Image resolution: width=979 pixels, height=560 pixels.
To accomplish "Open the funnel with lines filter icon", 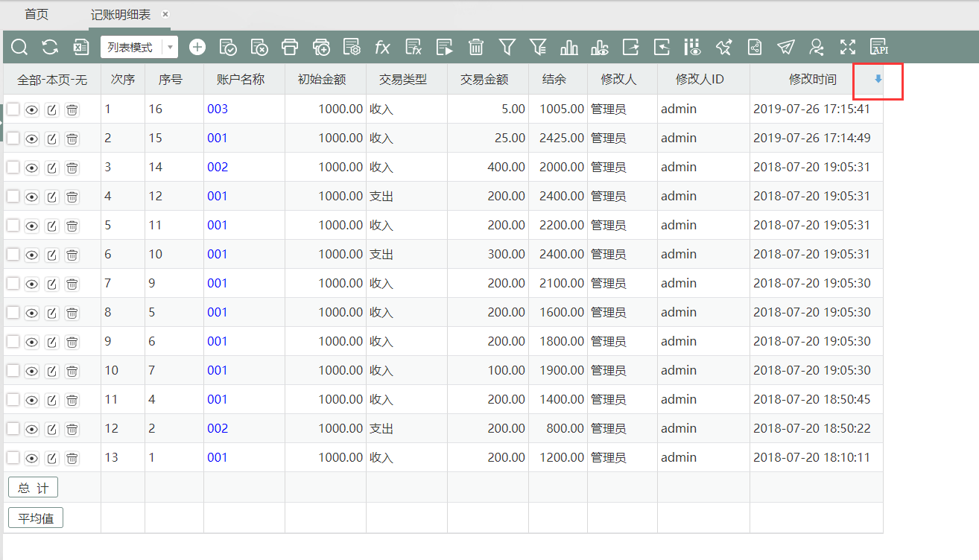I will tap(538, 48).
